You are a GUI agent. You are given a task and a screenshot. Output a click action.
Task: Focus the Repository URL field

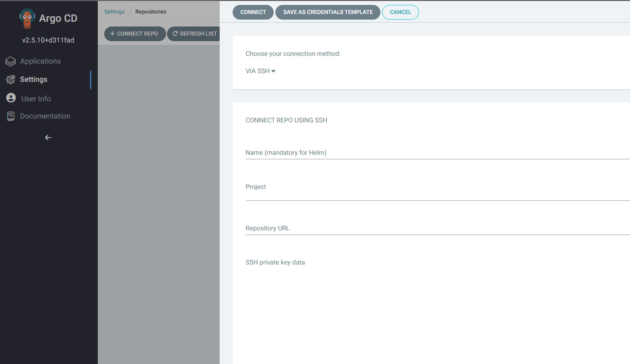coord(438,229)
